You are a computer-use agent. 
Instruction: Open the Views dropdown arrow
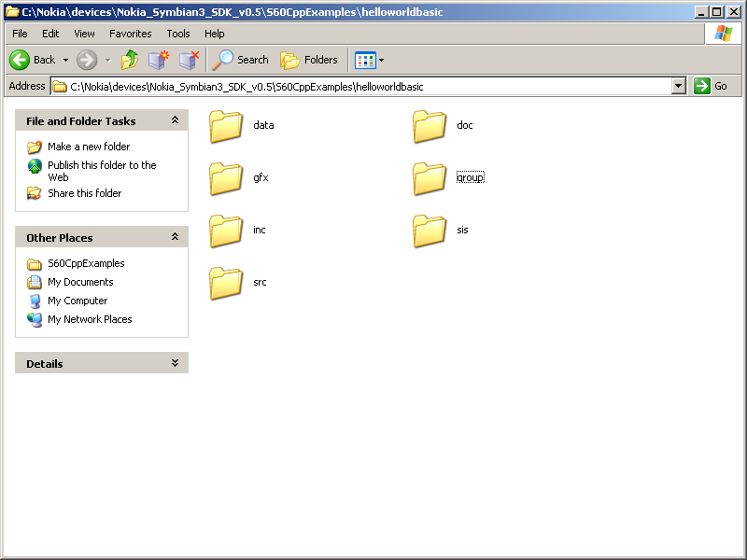click(x=381, y=61)
